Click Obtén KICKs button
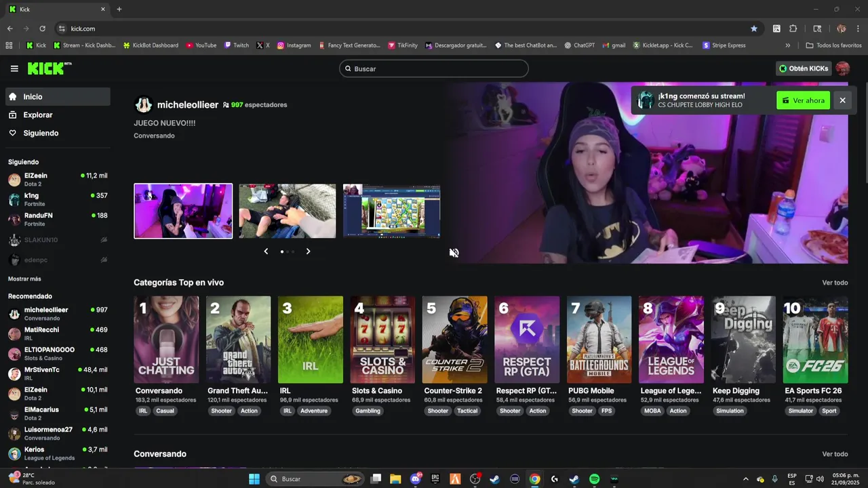The height and width of the screenshot is (488, 868). click(804, 68)
